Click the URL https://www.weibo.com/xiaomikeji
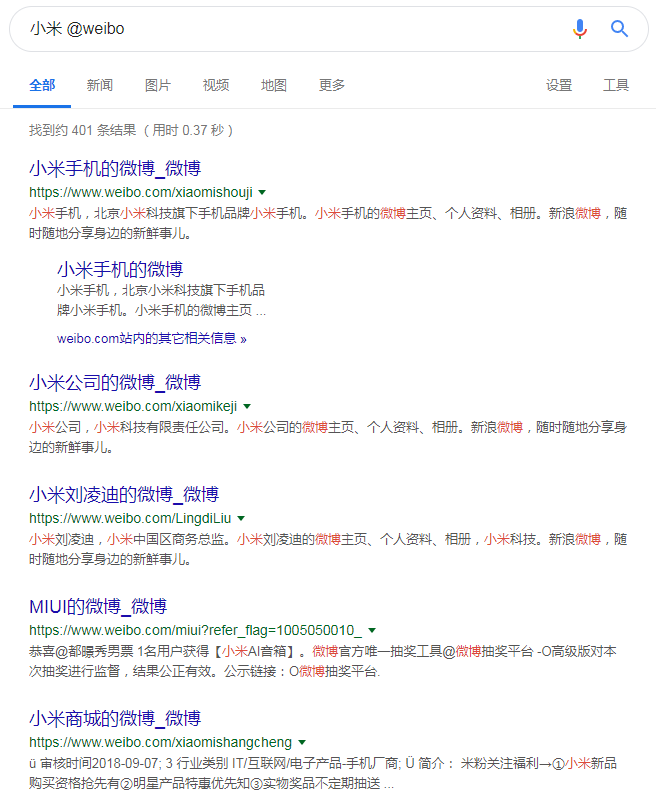This screenshot has width=656, height=802. [133, 406]
